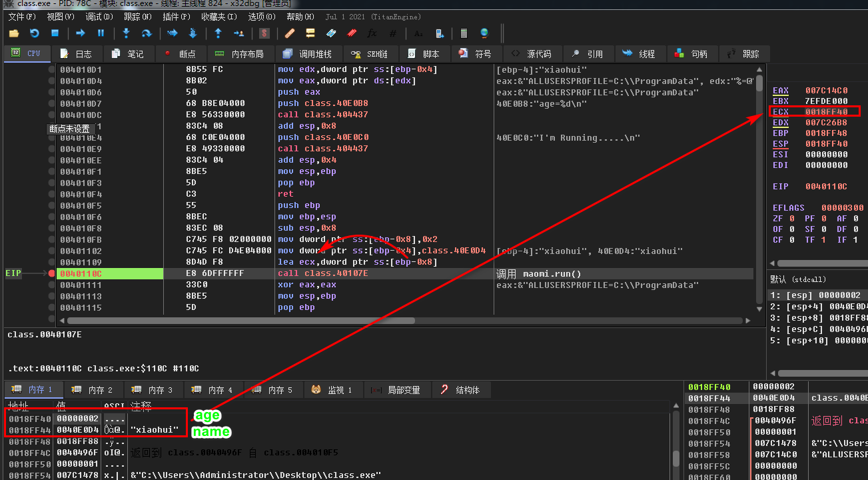868x480 pixels.
Task: Toggle breakpoint dot at address 004010D7
Action: (52, 103)
